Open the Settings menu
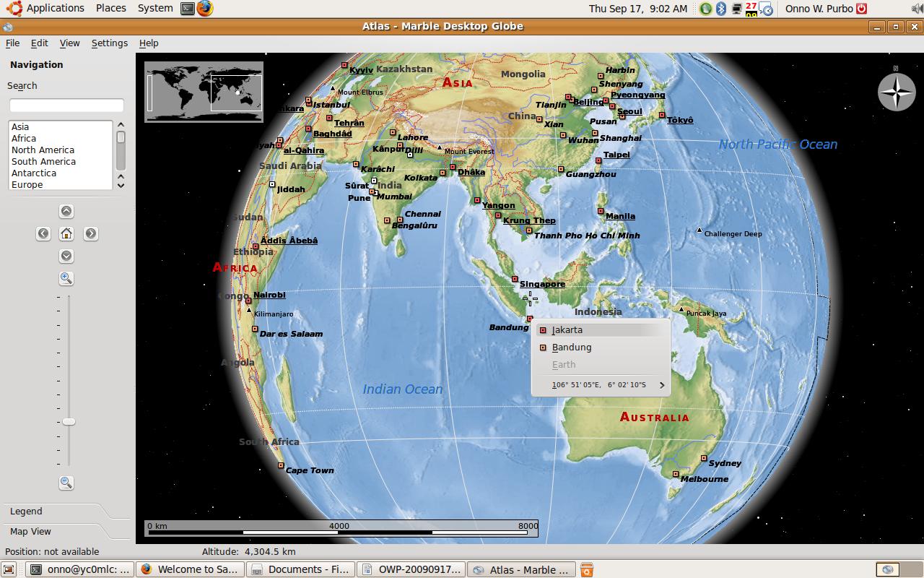 click(x=109, y=43)
